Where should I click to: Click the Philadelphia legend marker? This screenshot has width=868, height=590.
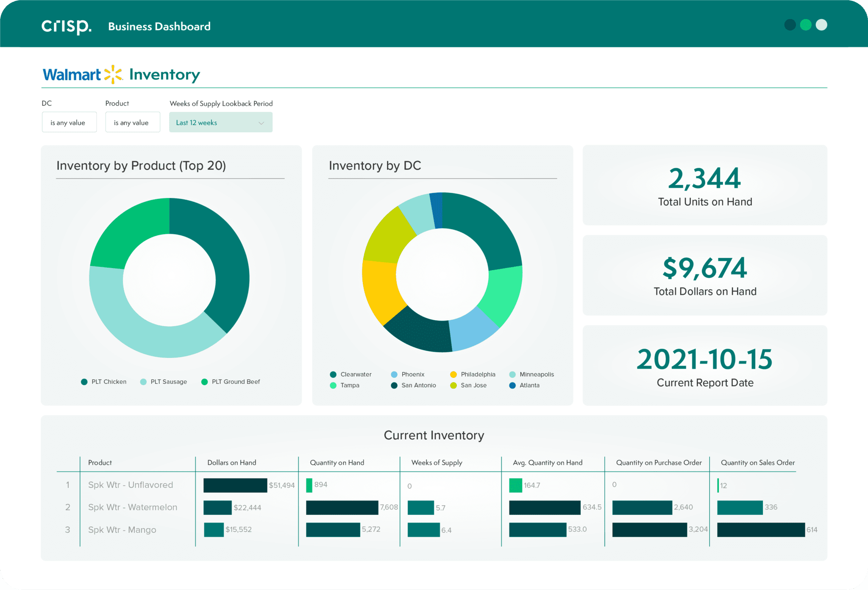point(453,374)
